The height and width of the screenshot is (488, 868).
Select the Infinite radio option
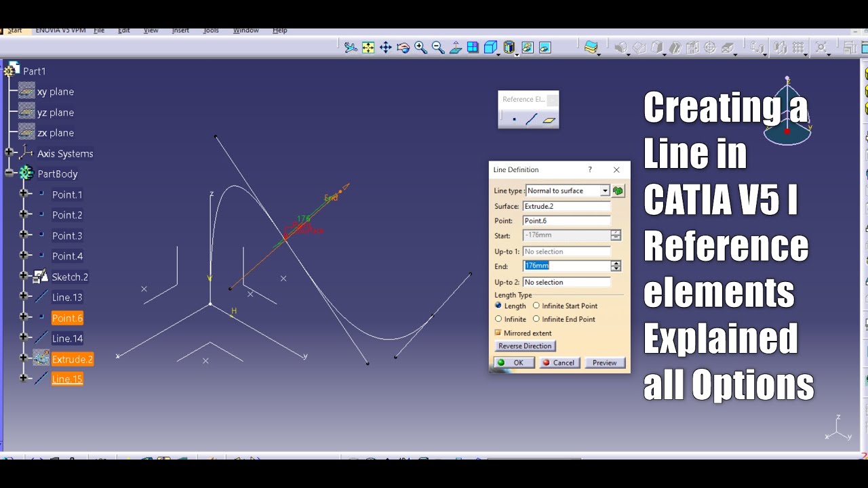coord(498,319)
